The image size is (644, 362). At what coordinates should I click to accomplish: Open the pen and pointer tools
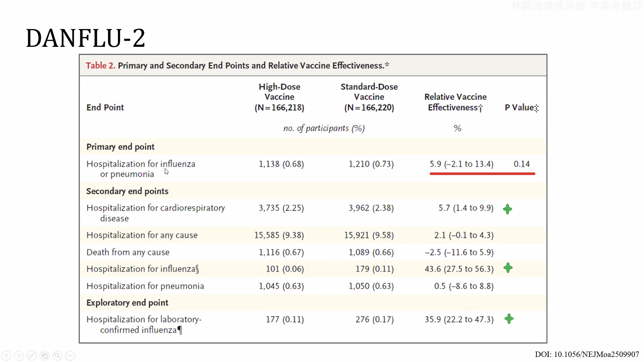click(32, 356)
